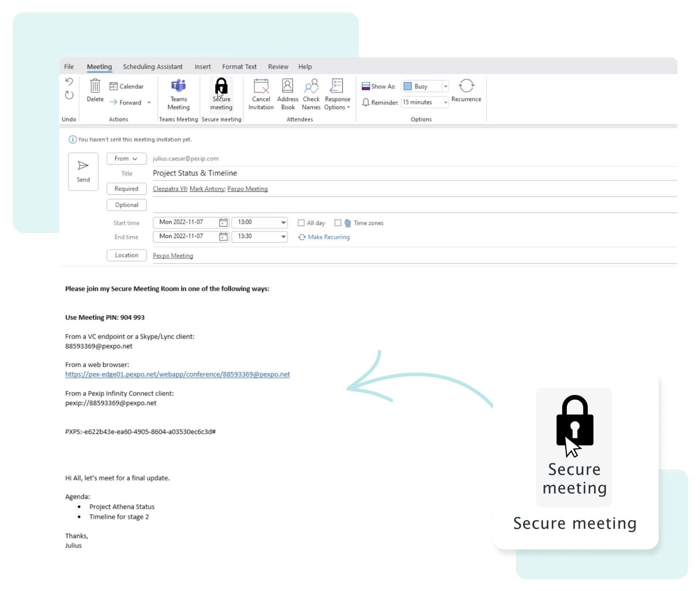Open Start time calendar picker icon
Screen dimensions: 700x591
pos(223,222)
